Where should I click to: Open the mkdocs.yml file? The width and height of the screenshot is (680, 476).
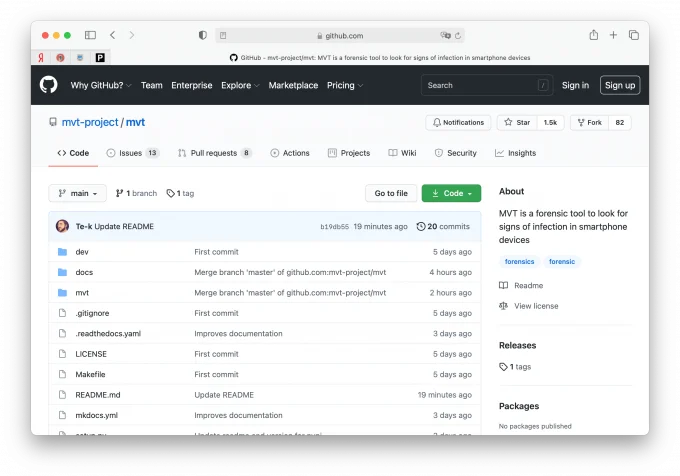point(96,415)
